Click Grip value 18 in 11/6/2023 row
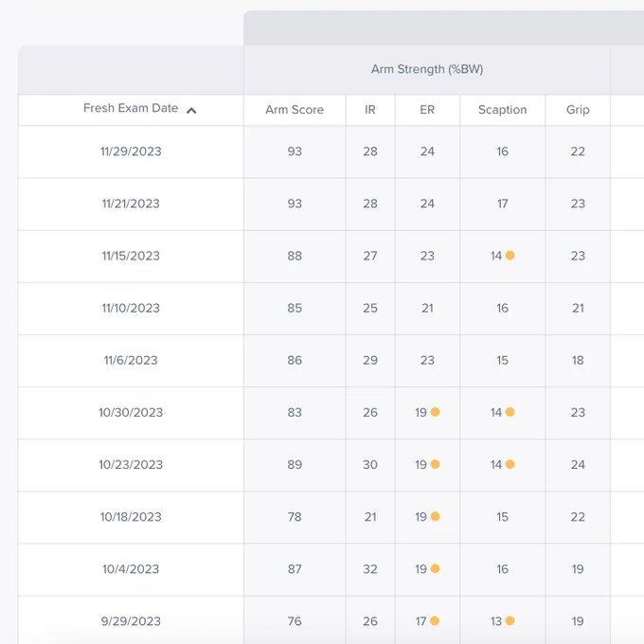The image size is (644, 644). [578, 360]
